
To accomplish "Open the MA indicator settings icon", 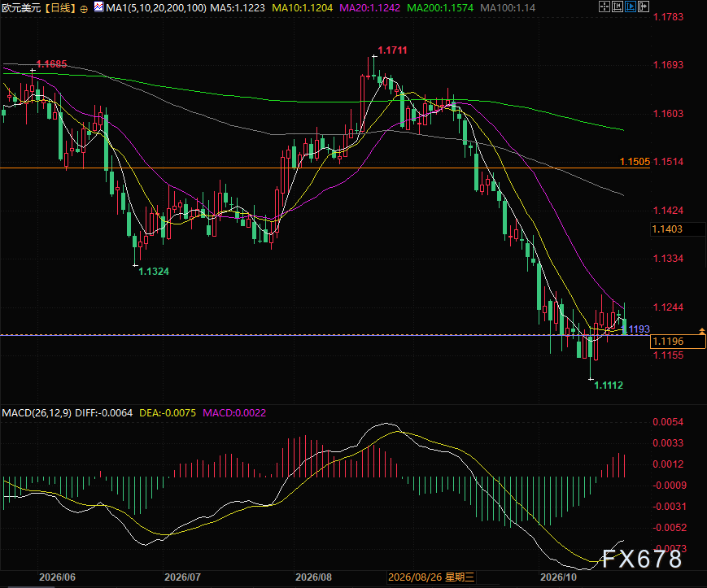I will coord(98,7).
